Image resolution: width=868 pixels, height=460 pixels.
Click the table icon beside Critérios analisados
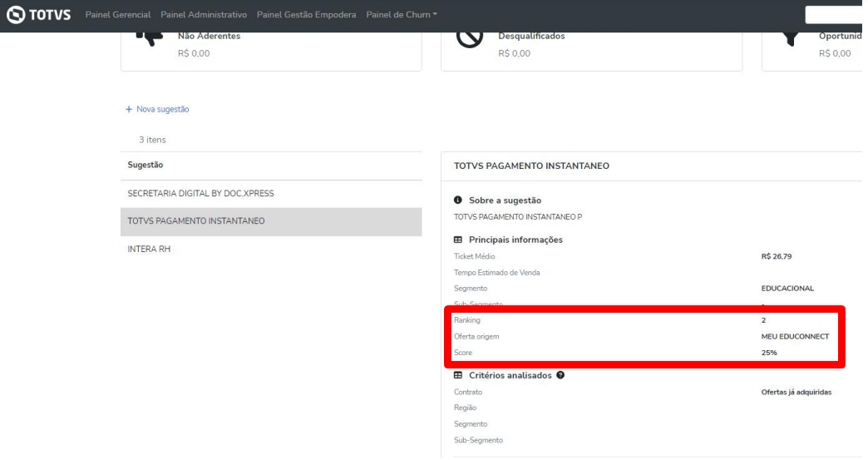458,375
